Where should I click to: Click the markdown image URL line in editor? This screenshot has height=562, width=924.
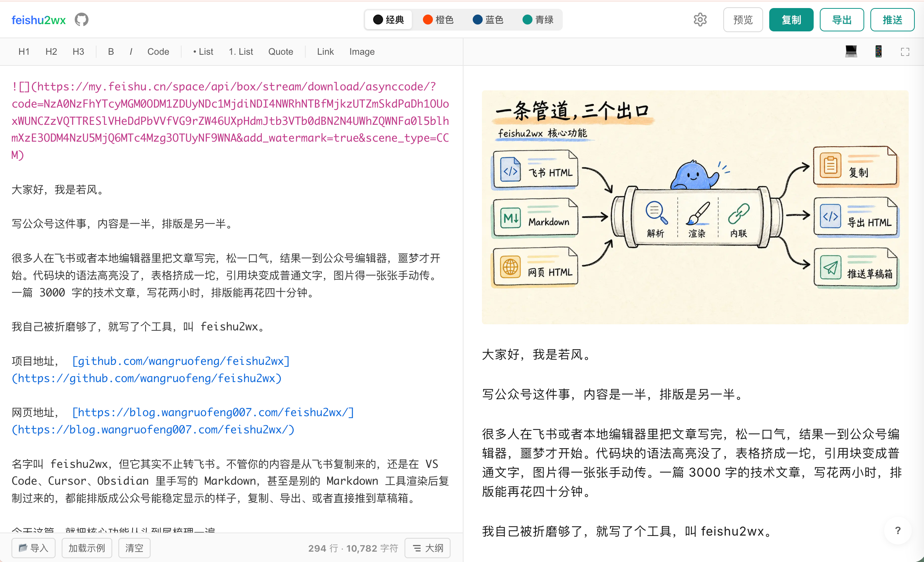click(x=230, y=121)
